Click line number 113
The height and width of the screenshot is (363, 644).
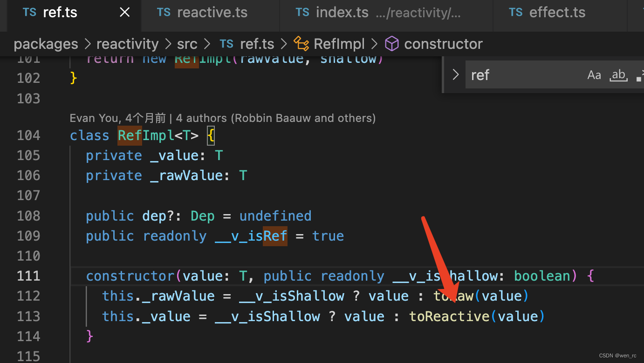(29, 316)
